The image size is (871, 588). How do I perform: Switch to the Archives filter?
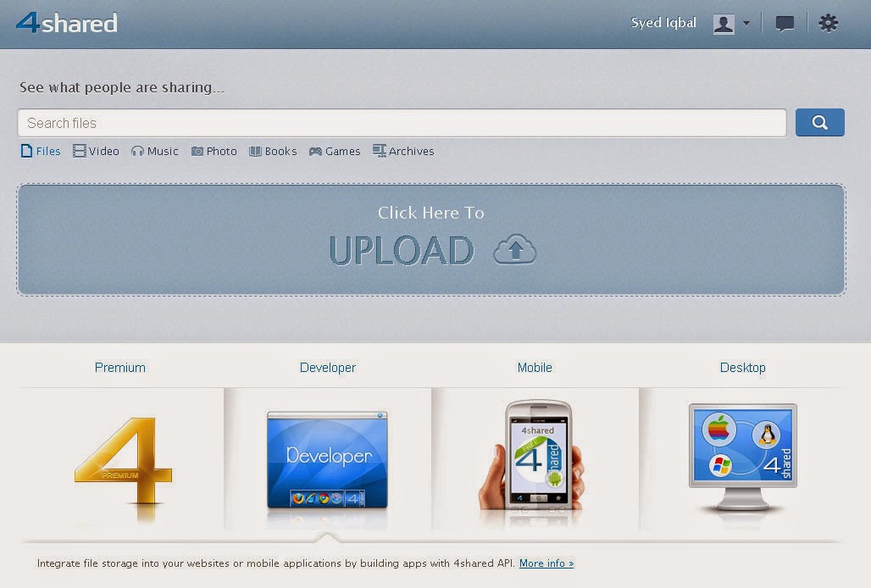pyautogui.click(x=403, y=152)
